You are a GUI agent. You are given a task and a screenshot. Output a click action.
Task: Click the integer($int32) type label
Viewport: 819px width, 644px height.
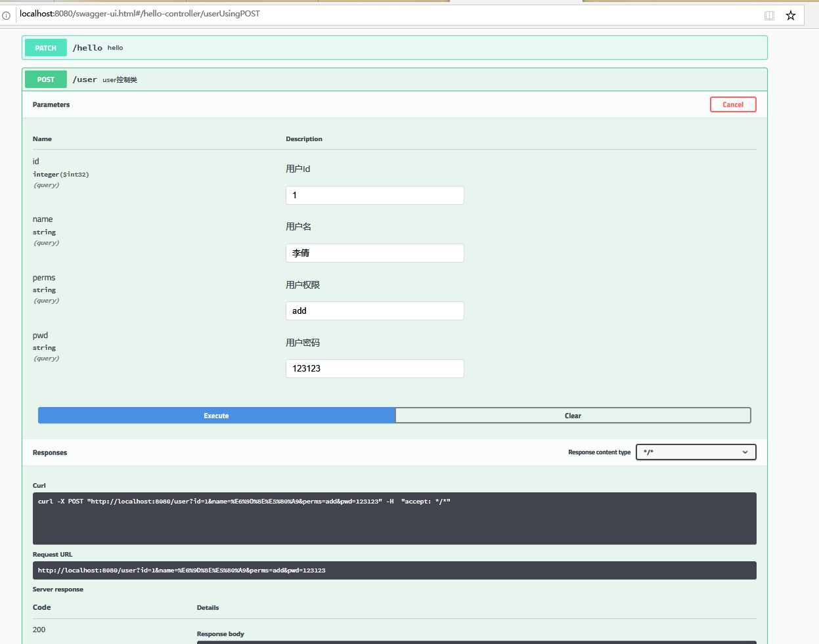(x=61, y=175)
